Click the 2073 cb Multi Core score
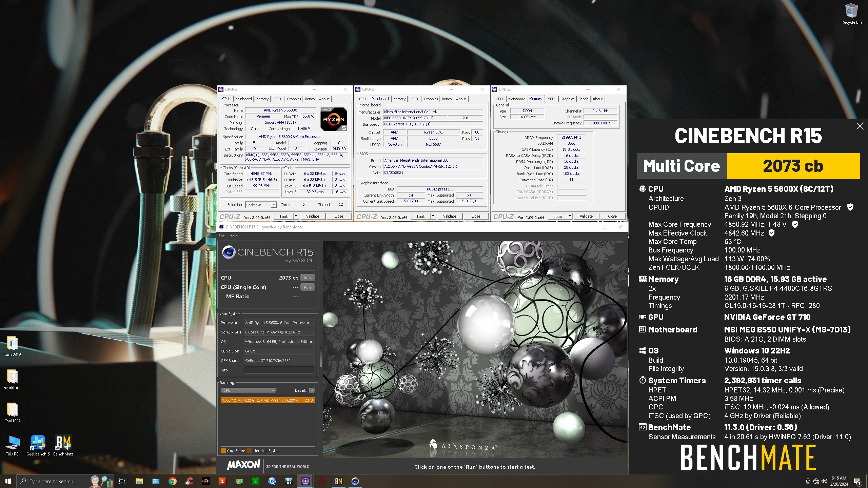Viewport: 868px width, 488px height. [x=793, y=166]
